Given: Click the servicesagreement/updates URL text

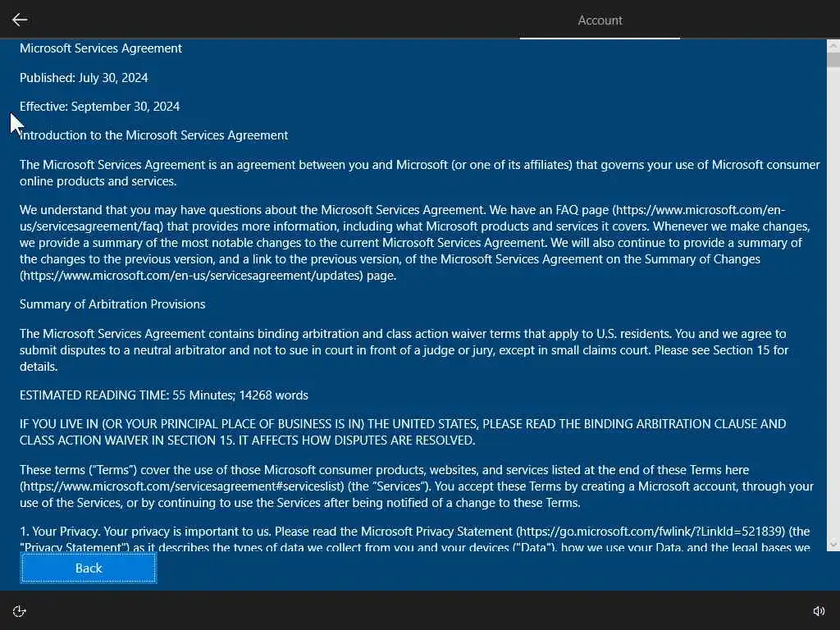Looking at the screenshot, I should (191, 276).
